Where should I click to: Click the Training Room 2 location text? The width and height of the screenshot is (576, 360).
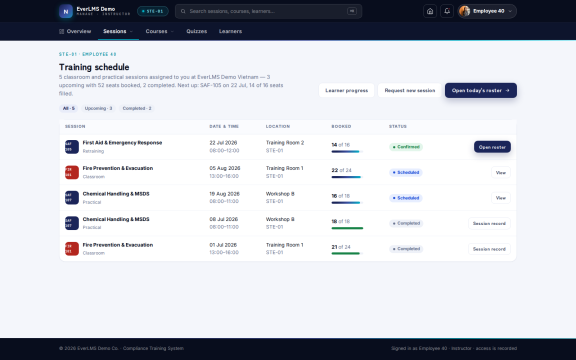pyautogui.click(x=285, y=143)
